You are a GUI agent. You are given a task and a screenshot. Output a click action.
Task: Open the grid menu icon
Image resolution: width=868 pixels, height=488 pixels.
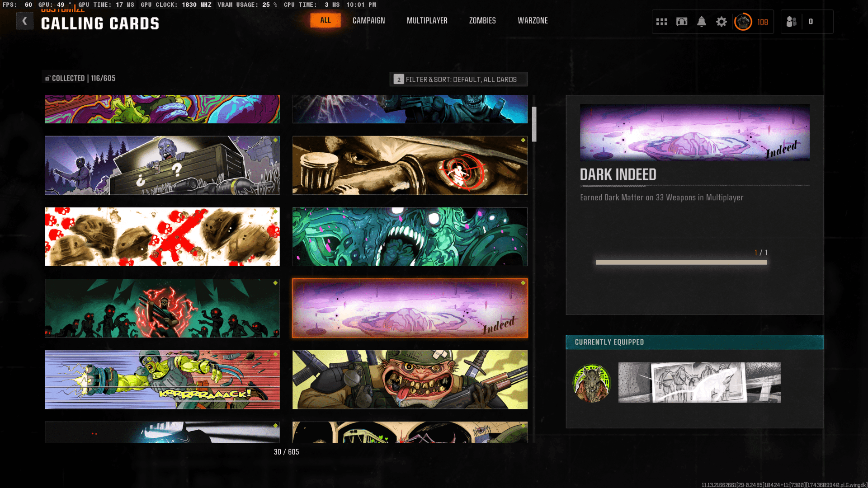click(x=662, y=22)
